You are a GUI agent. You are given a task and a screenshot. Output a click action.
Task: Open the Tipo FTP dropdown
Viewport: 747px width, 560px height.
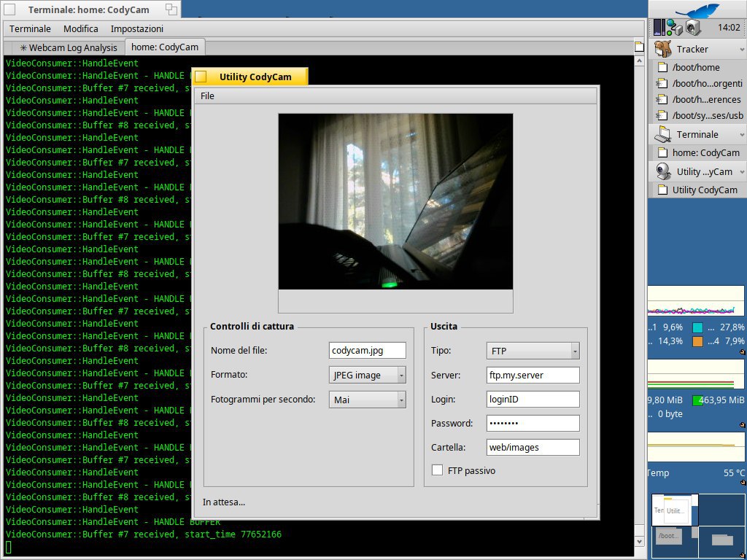tap(533, 351)
